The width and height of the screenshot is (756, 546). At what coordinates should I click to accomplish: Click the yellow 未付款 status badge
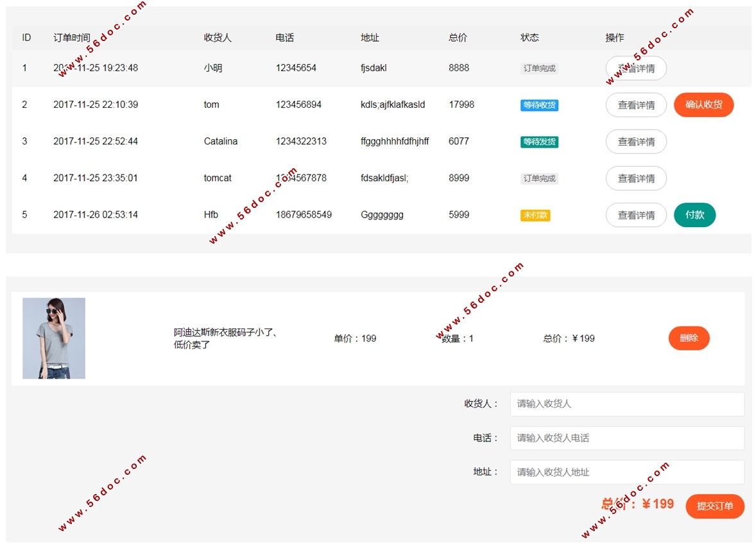[x=535, y=216]
